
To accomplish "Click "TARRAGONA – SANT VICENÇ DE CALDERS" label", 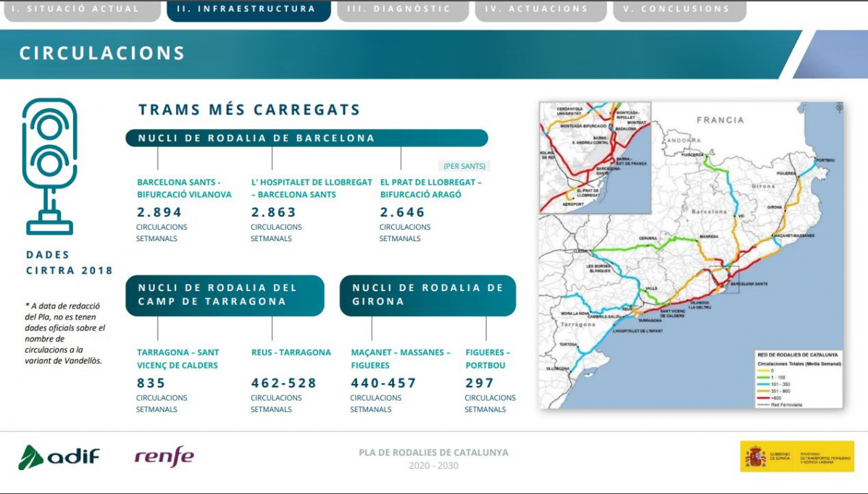I will click(178, 359).
